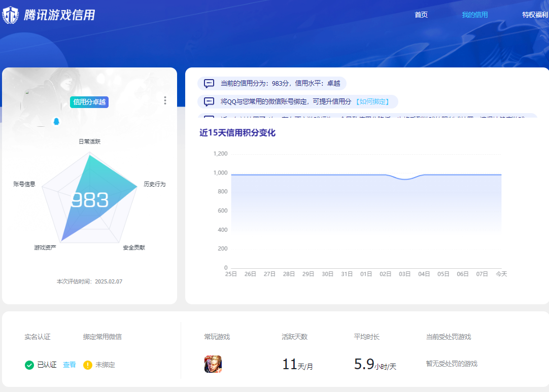The height and width of the screenshot is (392, 549).
Task: Open the frequently played game icon
Action: tap(213, 364)
